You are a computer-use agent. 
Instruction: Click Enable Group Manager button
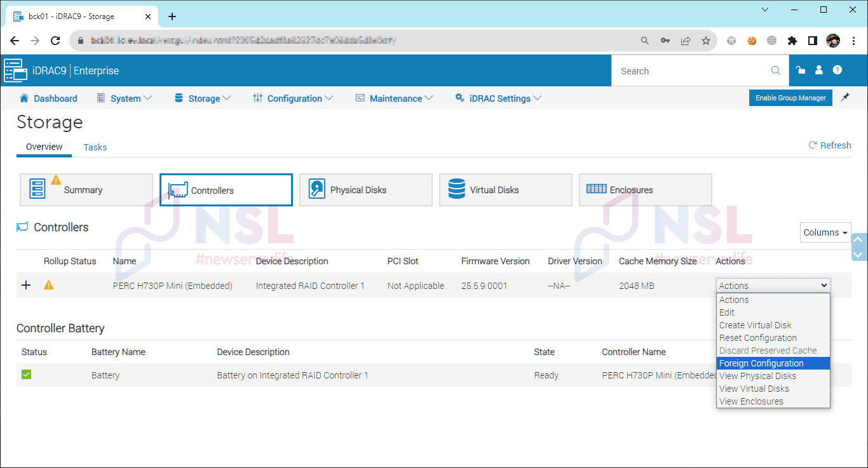pos(790,98)
